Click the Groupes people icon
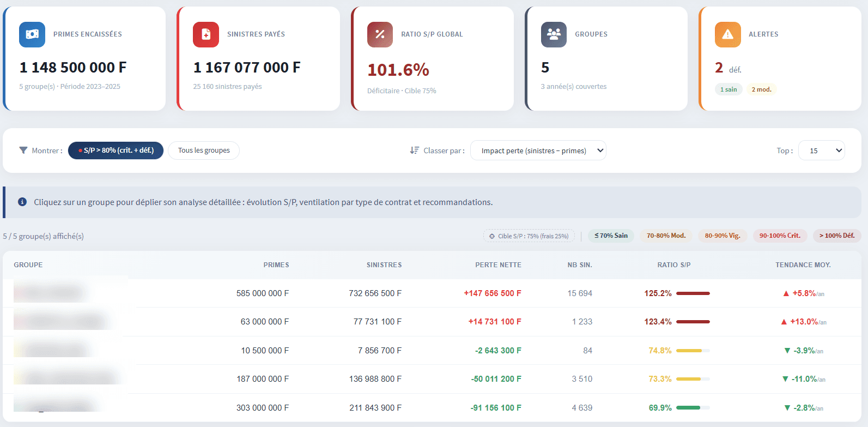 point(554,34)
